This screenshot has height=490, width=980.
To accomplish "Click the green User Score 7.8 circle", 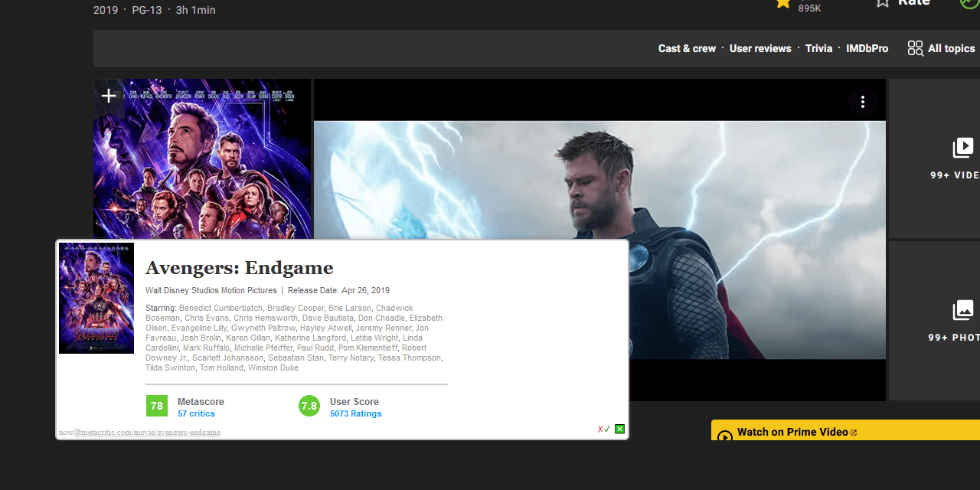I will pos(309,406).
